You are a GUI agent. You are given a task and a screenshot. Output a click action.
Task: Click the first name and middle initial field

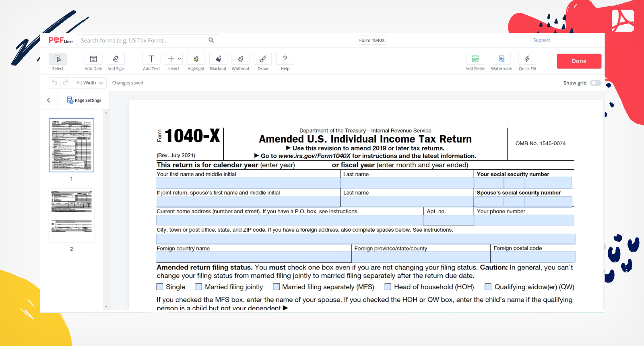(x=248, y=183)
